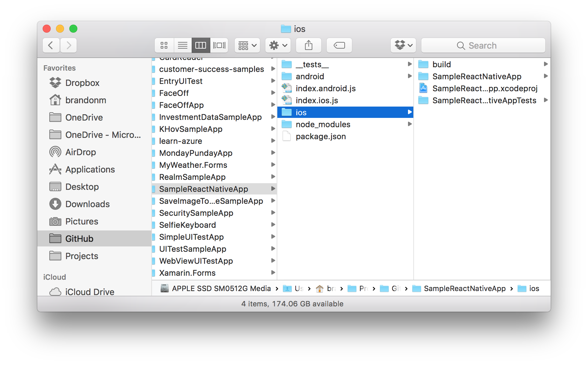Switch to column view in toolbar
588x365 pixels.
(x=201, y=45)
